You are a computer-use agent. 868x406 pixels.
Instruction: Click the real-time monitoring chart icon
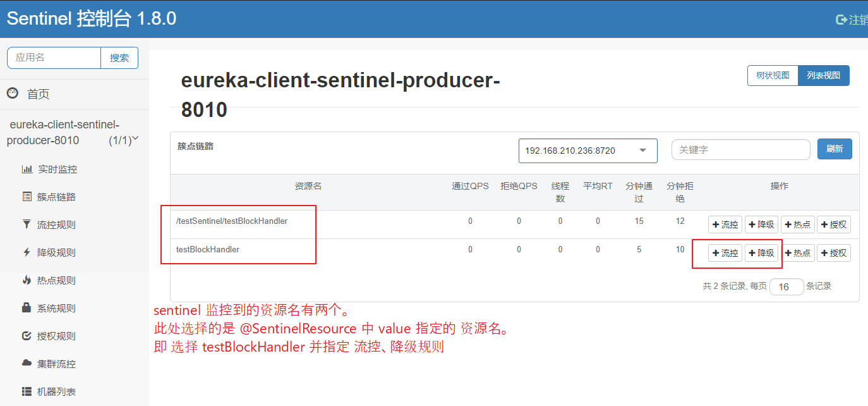pyautogui.click(x=27, y=169)
